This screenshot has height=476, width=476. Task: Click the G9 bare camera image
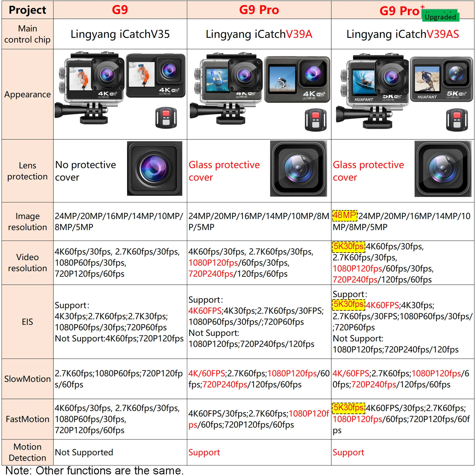[155, 76]
